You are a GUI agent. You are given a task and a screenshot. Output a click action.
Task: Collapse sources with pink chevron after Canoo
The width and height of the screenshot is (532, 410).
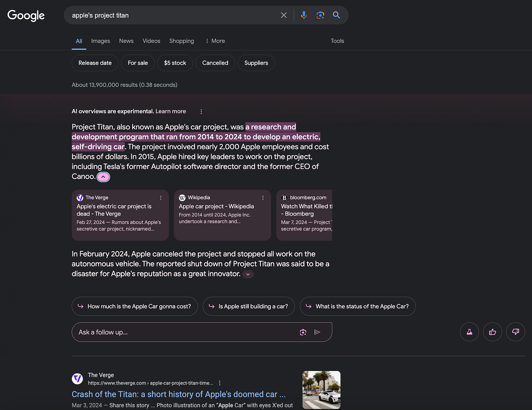(103, 177)
